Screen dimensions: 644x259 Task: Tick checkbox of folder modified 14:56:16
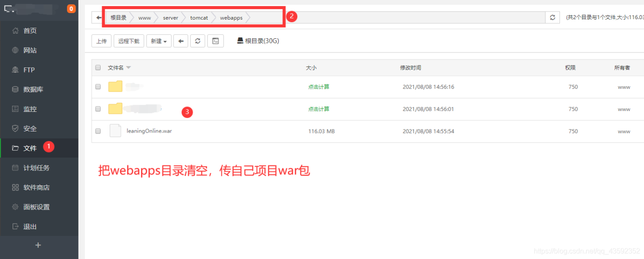98,87
